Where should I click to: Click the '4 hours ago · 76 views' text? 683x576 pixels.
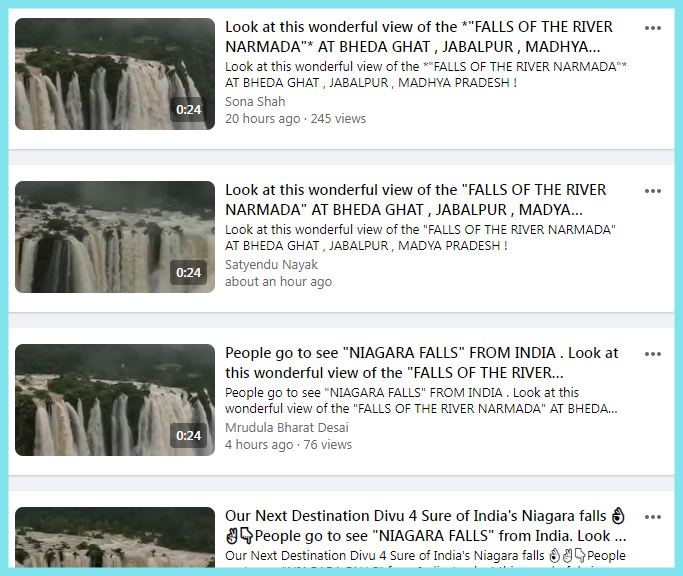coord(288,444)
